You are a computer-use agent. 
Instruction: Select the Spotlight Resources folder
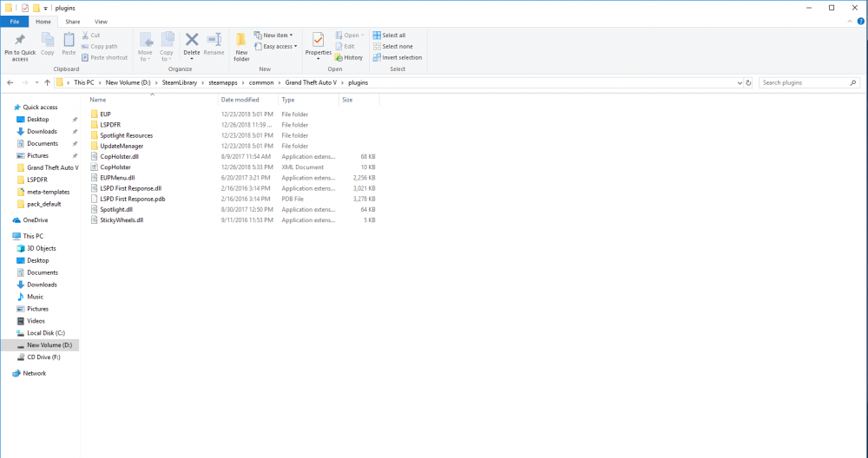126,135
